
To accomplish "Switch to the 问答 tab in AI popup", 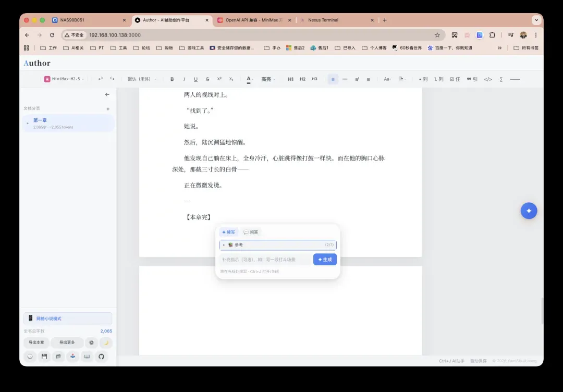I will coord(251,232).
